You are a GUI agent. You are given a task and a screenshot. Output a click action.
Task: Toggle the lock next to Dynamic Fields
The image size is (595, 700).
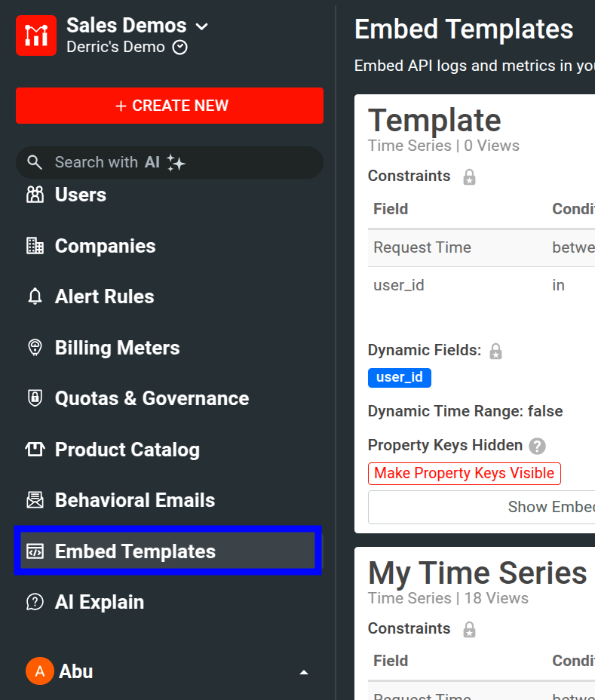[x=495, y=350]
